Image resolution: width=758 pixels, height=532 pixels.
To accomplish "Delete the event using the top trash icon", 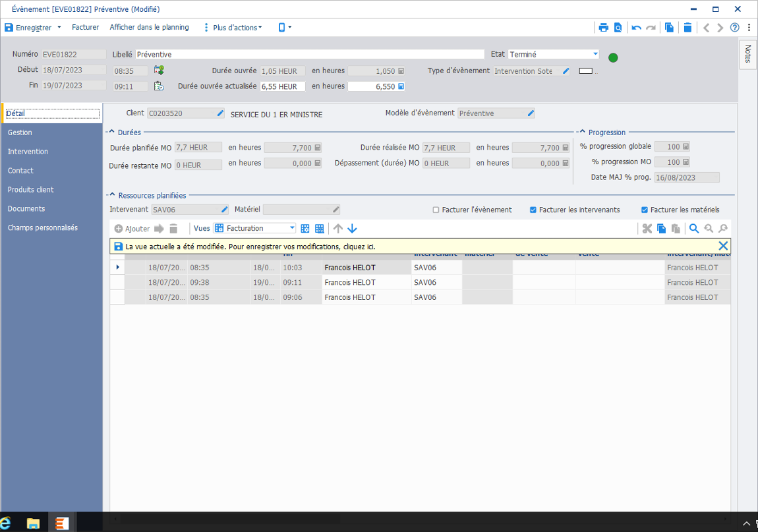I will pyautogui.click(x=687, y=28).
